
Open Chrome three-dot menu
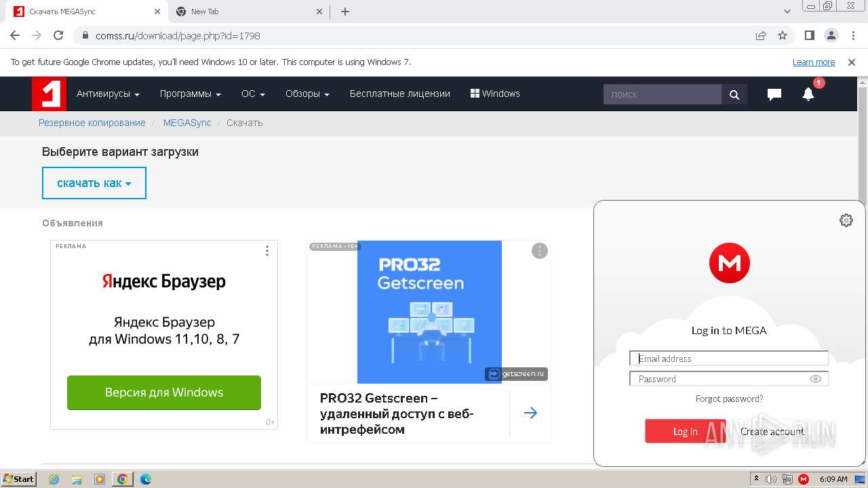[853, 35]
